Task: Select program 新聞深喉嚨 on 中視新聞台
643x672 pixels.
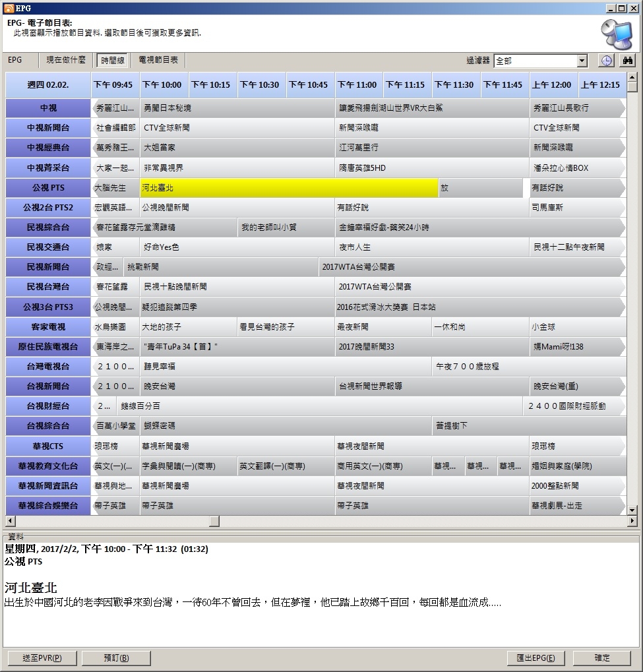Action: click(432, 128)
